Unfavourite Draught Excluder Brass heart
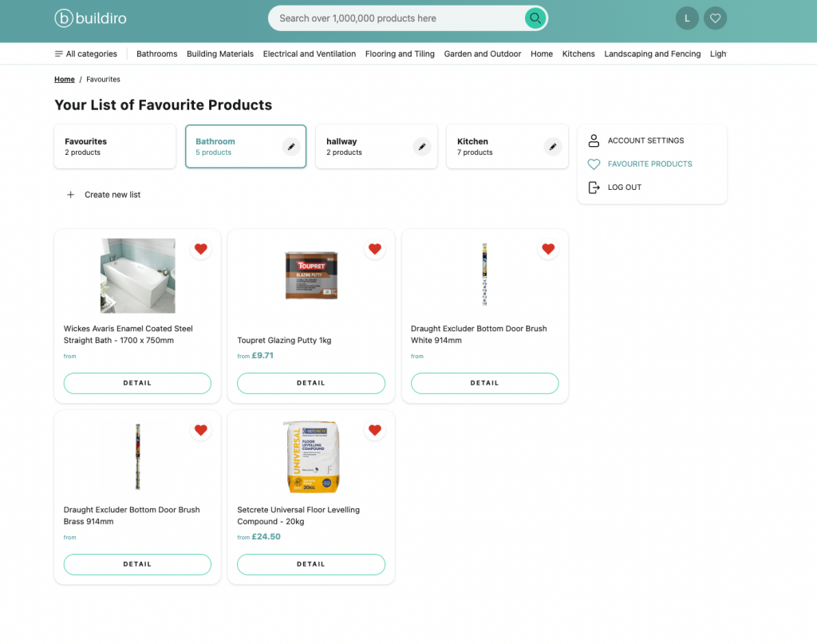817x644 pixels. [x=200, y=430]
